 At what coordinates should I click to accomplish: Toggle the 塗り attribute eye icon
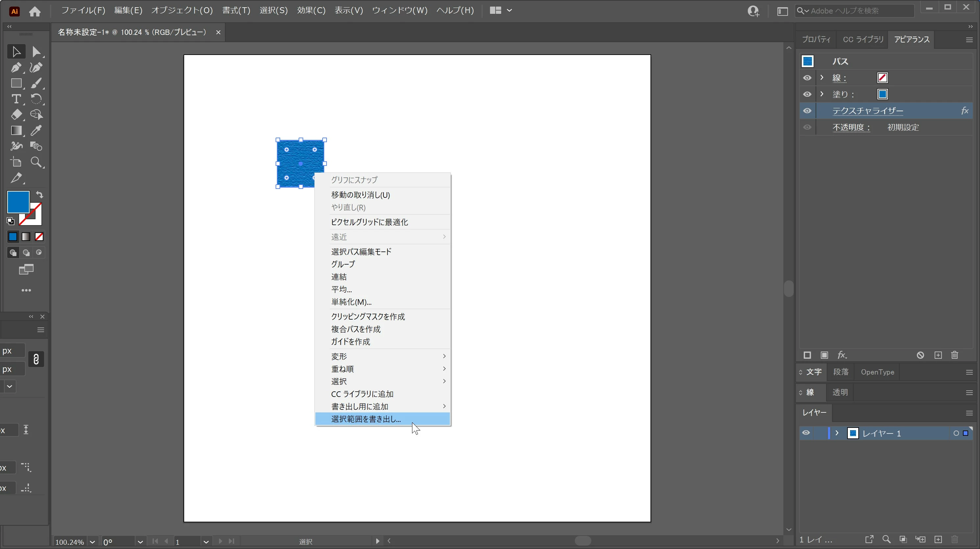807,94
